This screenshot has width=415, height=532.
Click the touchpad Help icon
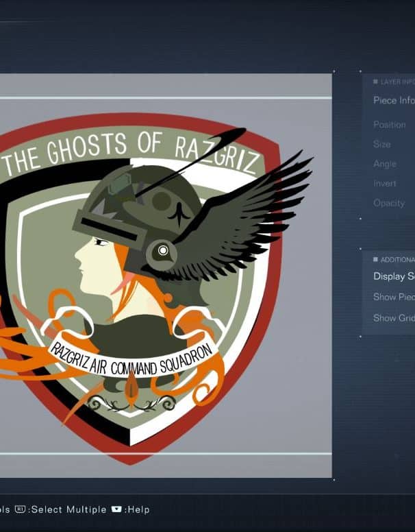116,509
